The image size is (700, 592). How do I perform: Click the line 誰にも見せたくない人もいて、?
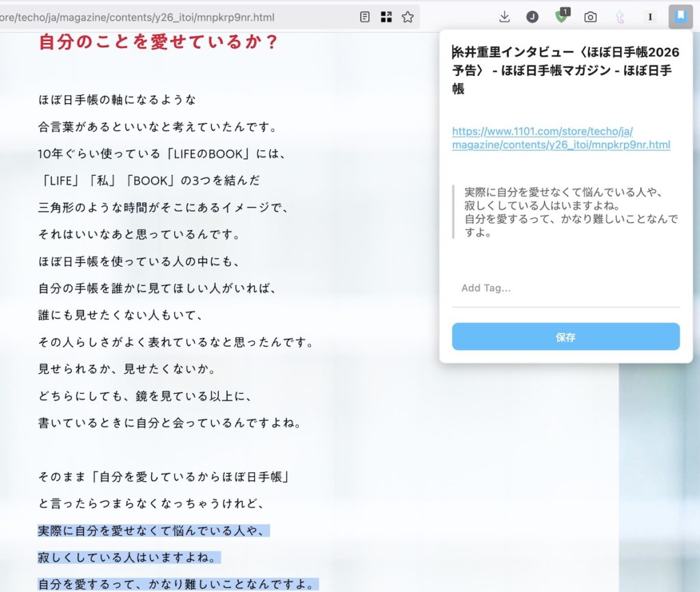(122, 315)
